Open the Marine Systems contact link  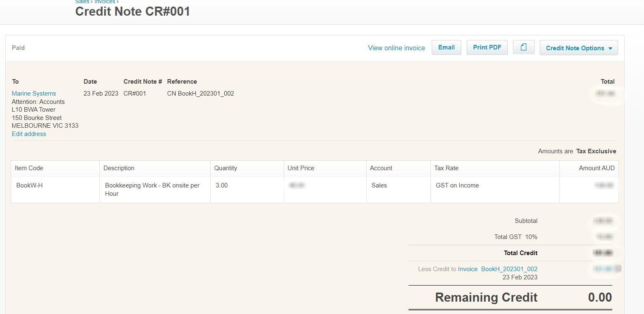pos(34,94)
